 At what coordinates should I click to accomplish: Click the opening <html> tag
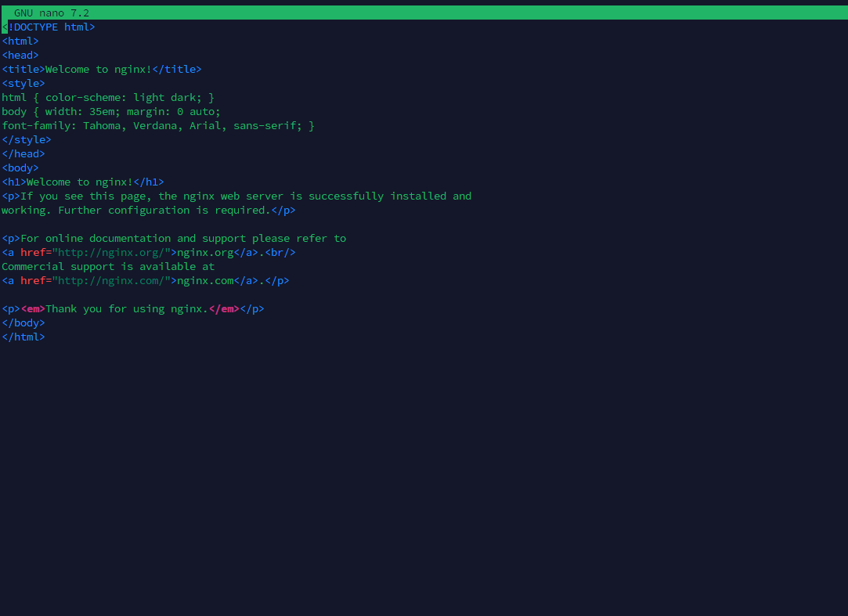pos(20,41)
